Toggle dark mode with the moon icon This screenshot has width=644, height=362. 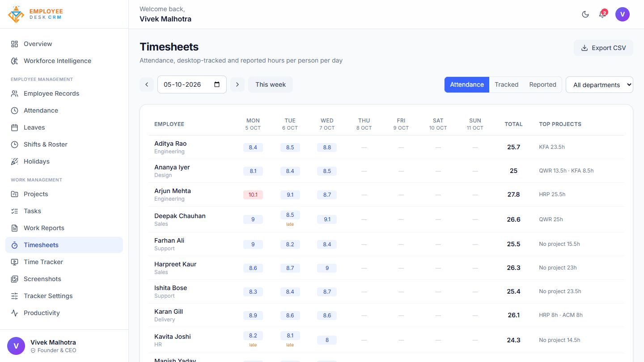point(585,14)
